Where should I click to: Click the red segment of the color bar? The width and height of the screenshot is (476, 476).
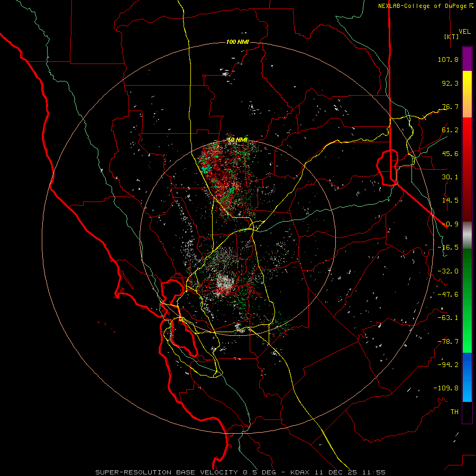(467, 169)
